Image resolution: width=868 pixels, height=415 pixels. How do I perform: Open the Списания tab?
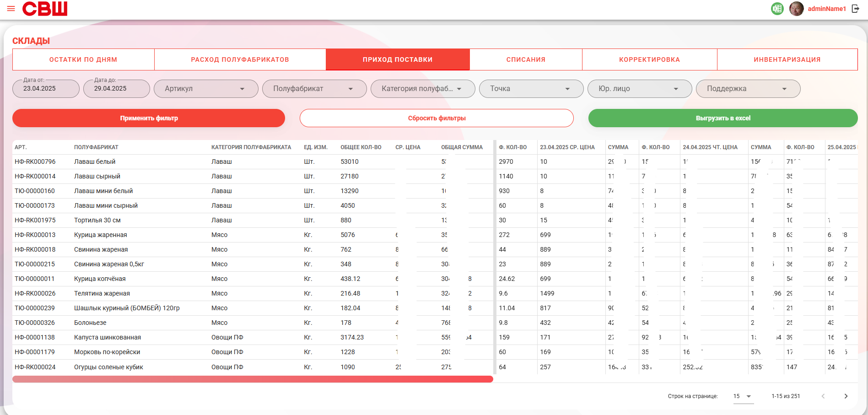pyautogui.click(x=526, y=59)
